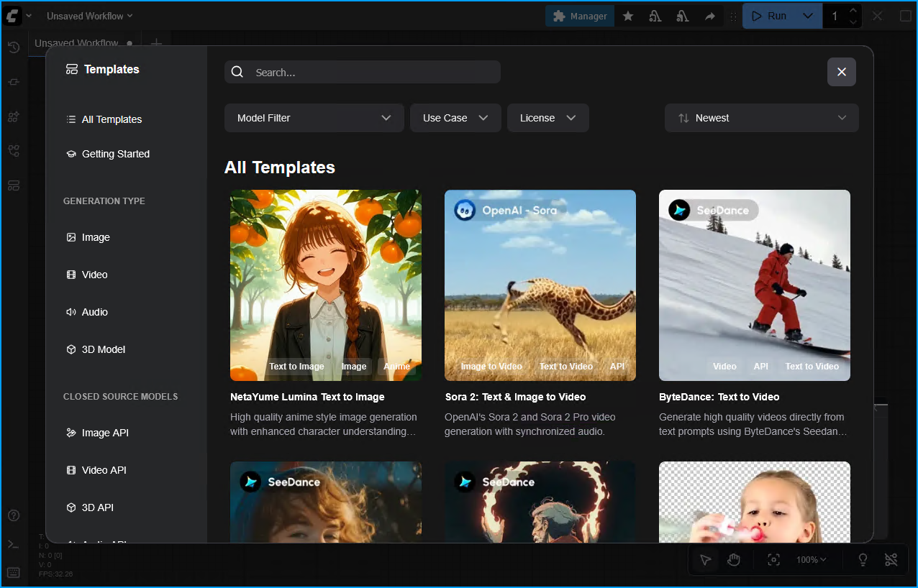Toggle the workflow favorite star
The image size is (918, 588).
click(628, 15)
